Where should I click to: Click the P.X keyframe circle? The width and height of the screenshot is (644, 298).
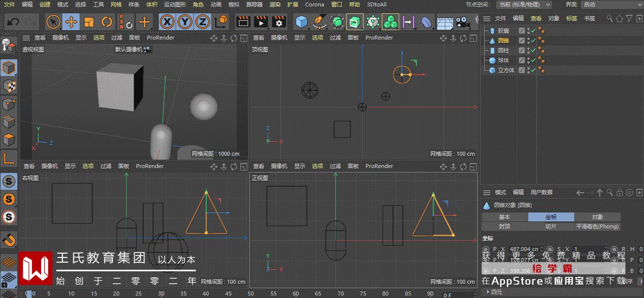486,250
